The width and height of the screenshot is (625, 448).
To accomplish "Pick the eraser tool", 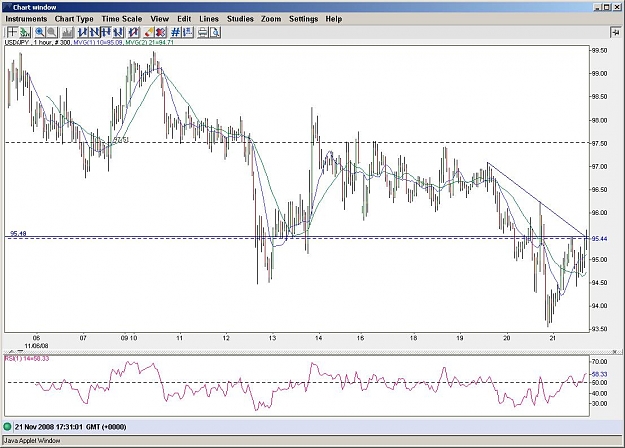I will point(149,32).
